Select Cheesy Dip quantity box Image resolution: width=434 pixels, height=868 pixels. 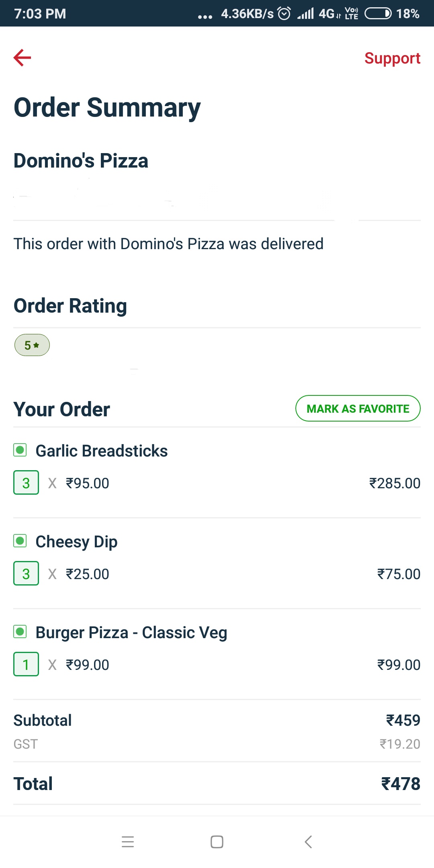tap(26, 573)
